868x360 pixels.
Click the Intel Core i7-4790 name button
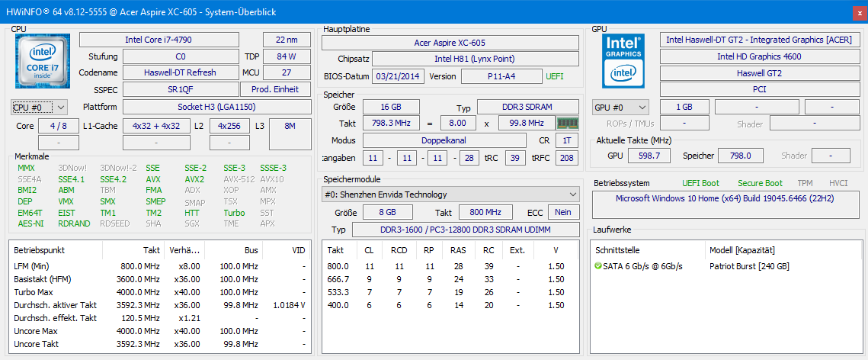tap(168, 40)
